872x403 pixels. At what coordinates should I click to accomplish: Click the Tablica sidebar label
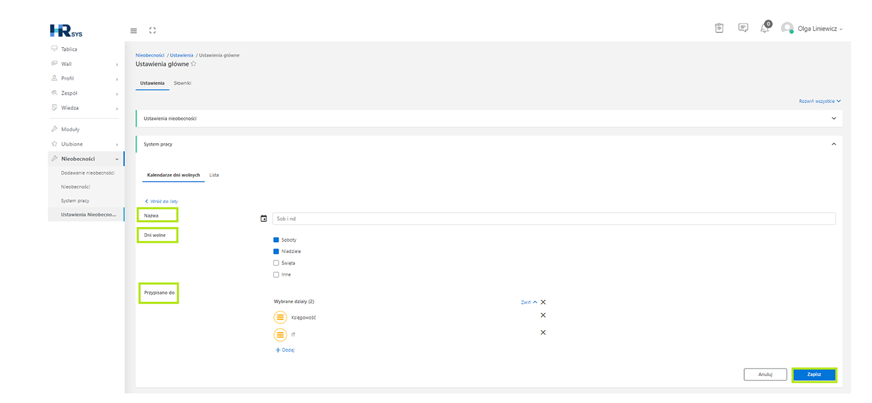(69, 49)
